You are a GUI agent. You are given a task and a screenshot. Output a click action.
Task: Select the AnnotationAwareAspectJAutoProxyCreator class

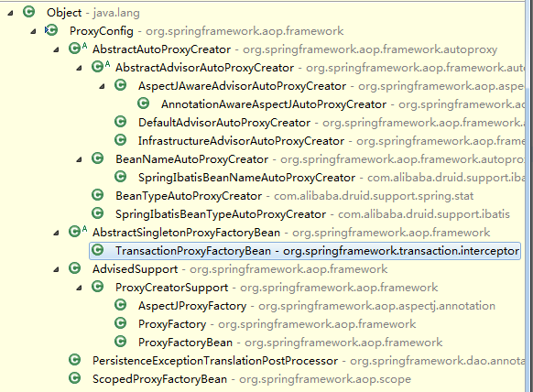click(274, 104)
